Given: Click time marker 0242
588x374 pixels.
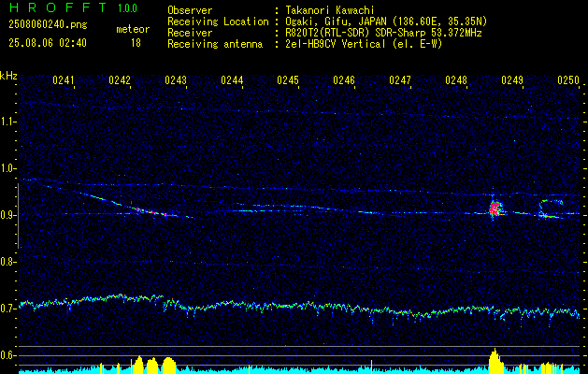Looking at the screenshot, I should point(120,79).
